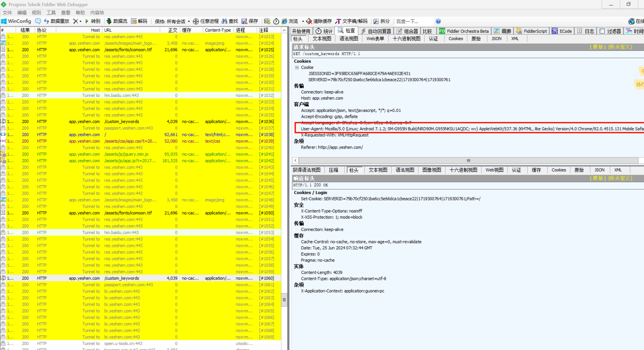Click the request headers Raw [原始] link
644x350 pixels.
[x=598, y=47]
